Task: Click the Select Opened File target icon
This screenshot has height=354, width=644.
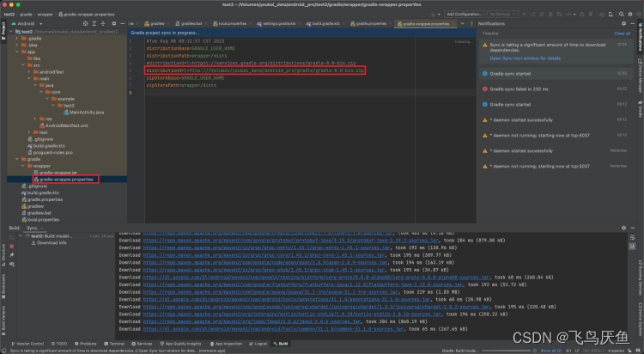Action: 85,24
